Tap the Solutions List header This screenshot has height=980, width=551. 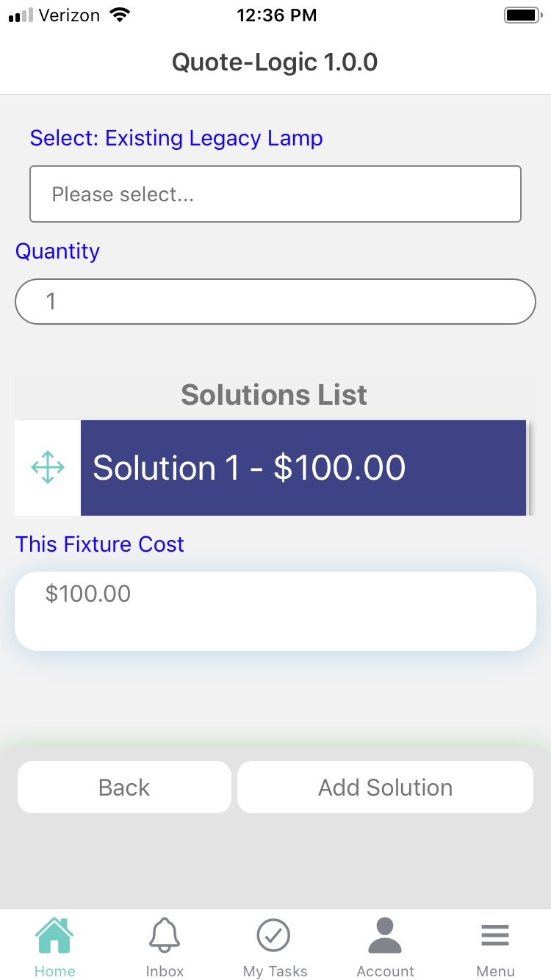point(274,395)
